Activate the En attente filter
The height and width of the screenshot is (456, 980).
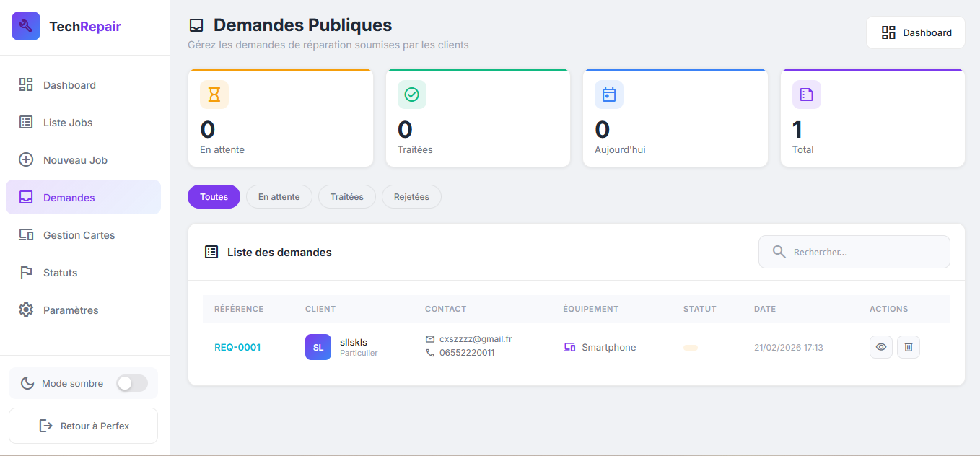pyautogui.click(x=279, y=196)
